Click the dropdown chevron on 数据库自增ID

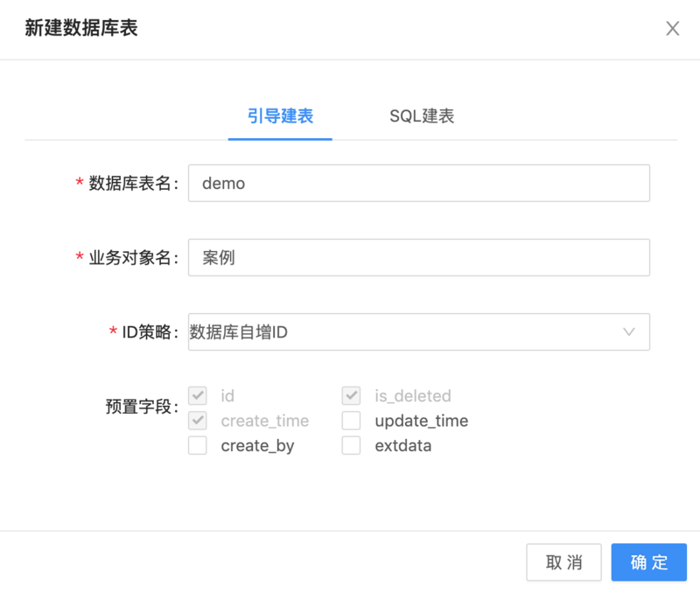click(x=628, y=332)
